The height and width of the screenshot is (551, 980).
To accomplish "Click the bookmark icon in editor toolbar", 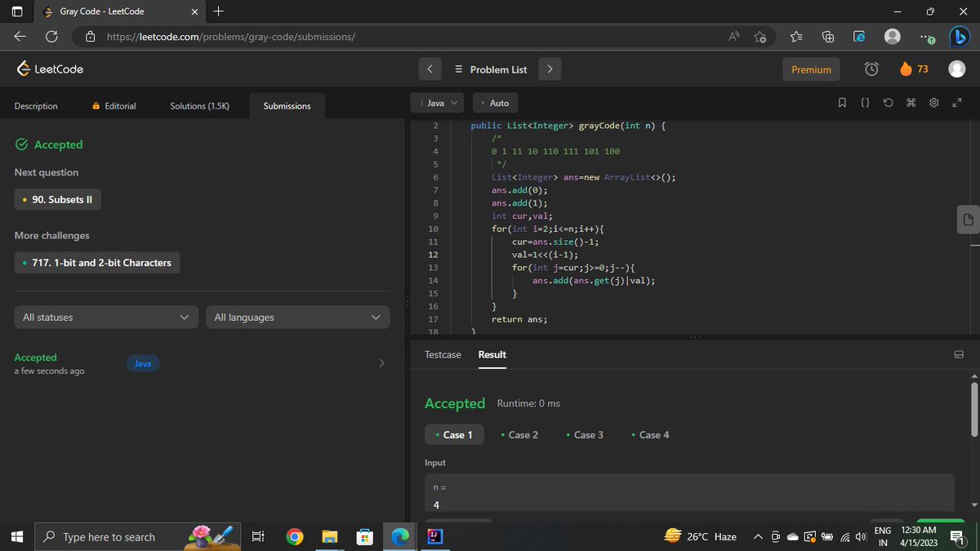I will click(x=842, y=103).
